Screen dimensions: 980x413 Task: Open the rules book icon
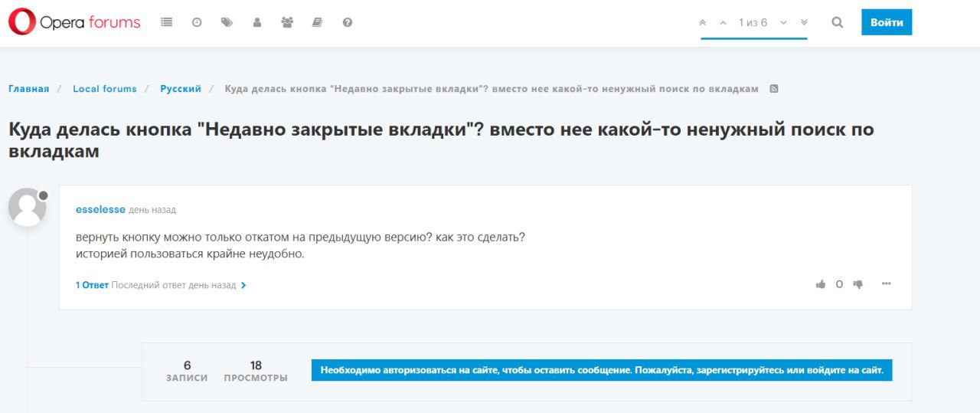click(317, 23)
